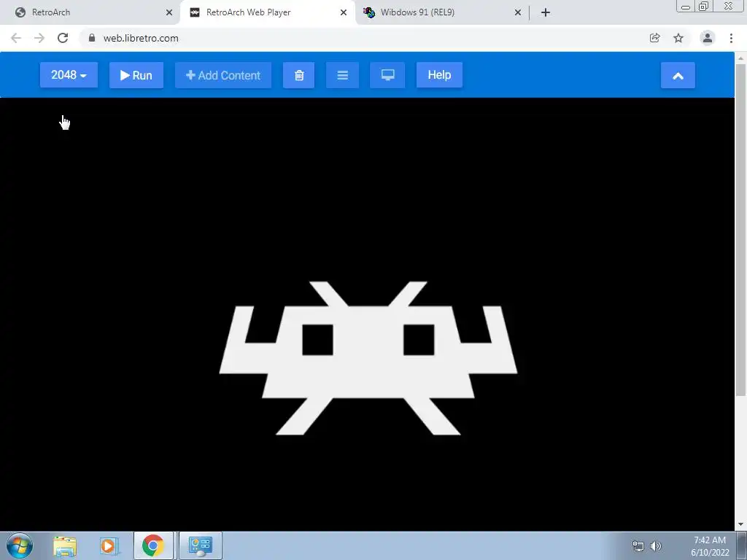Open File Explorer from the taskbar
Image resolution: width=747 pixels, height=560 pixels.
pyautogui.click(x=65, y=545)
